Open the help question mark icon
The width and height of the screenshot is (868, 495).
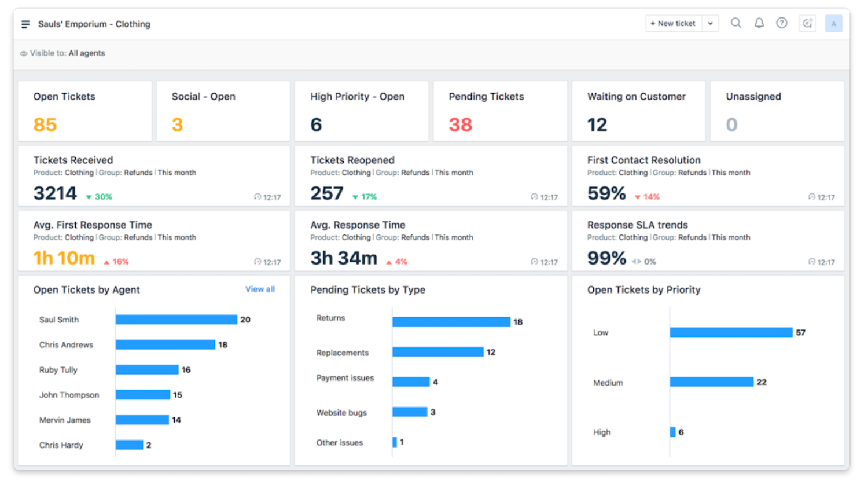click(782, 23)
